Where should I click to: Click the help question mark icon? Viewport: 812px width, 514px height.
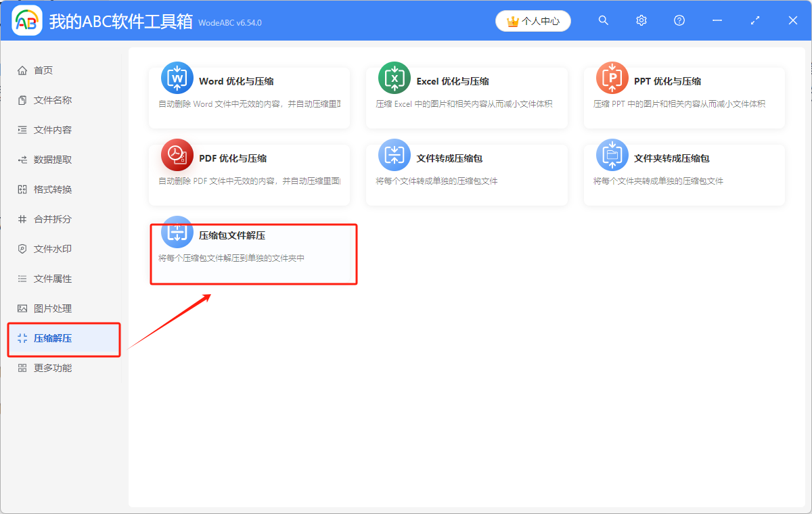pos(679,20)
